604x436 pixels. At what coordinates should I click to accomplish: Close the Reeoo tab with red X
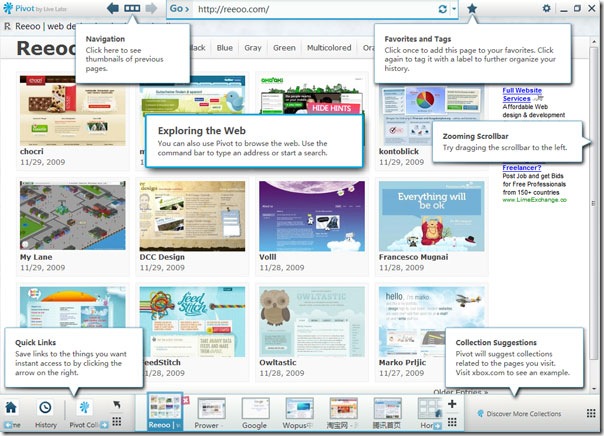[186, 401]
